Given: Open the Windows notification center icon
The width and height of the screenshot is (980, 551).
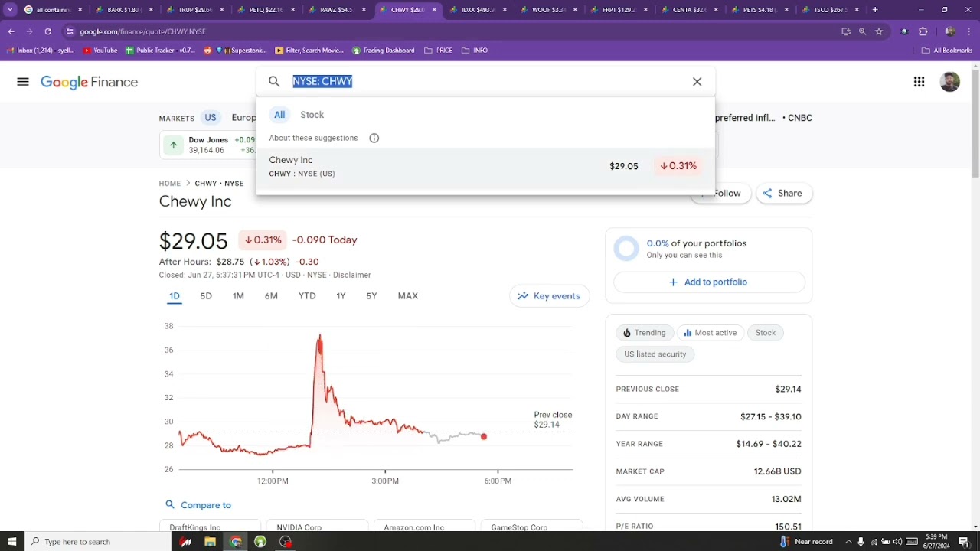Looking at the screenshot, I should click(964, 541).
